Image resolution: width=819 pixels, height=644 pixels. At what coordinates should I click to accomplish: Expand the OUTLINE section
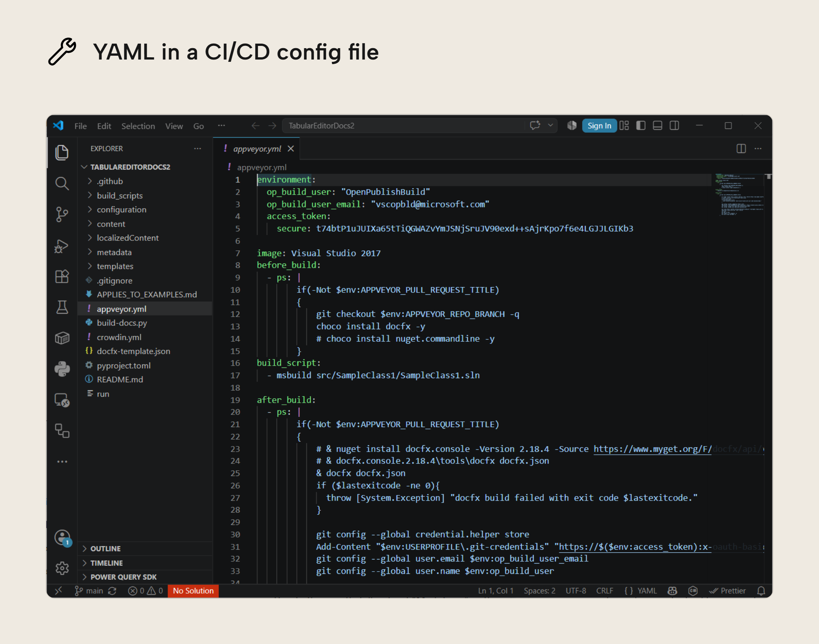click(145, 549)
